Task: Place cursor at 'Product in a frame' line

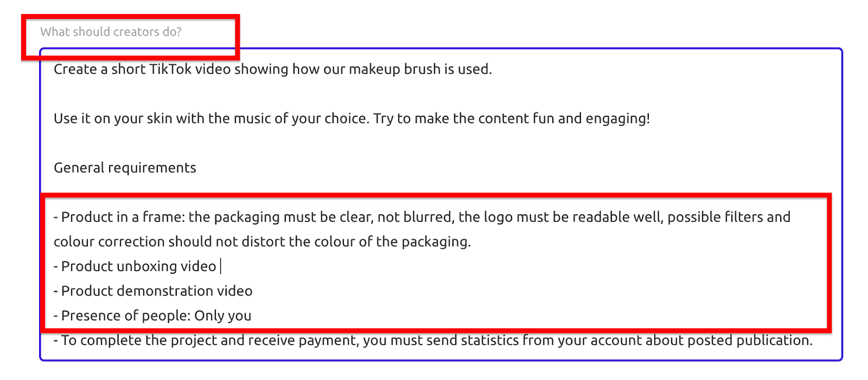Action: click(422, 217)
